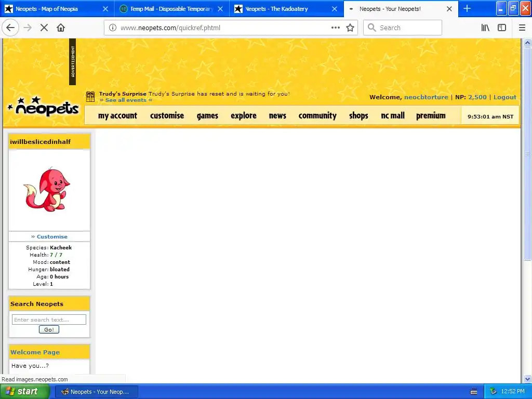Open the browser home page icon
Viewport: 532px width, 399px height.
pos(61,28)
